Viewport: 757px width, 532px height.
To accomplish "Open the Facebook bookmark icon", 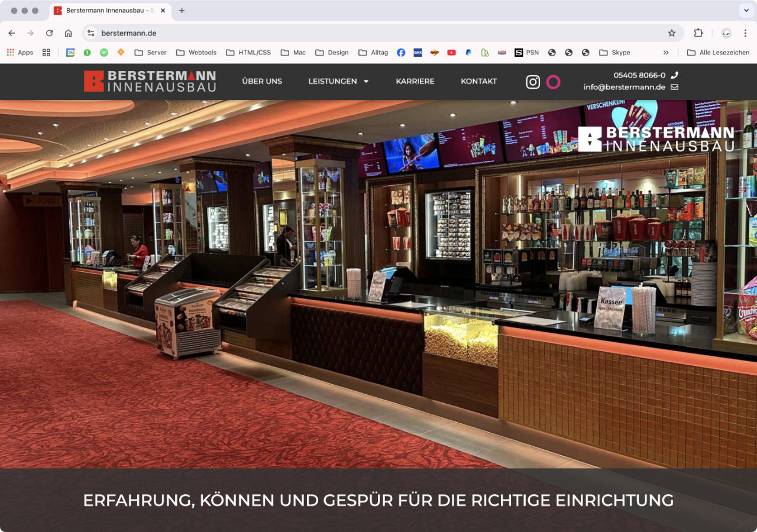I will coord(401,53).
